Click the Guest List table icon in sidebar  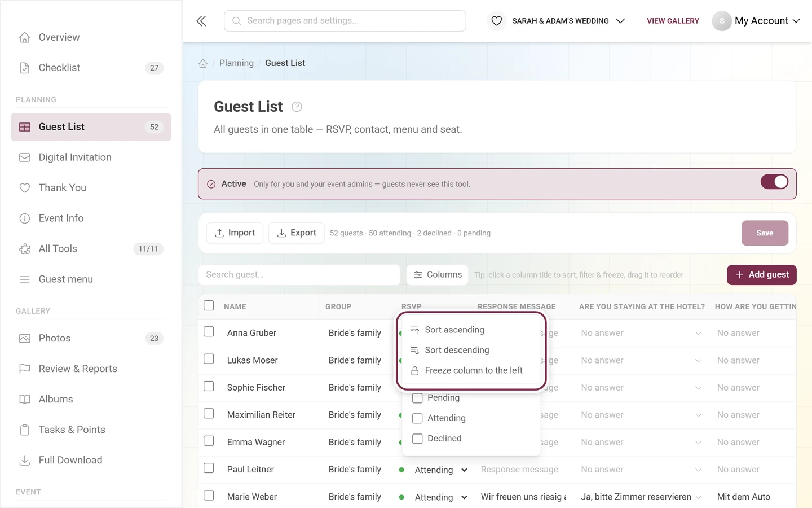[25, 127]
